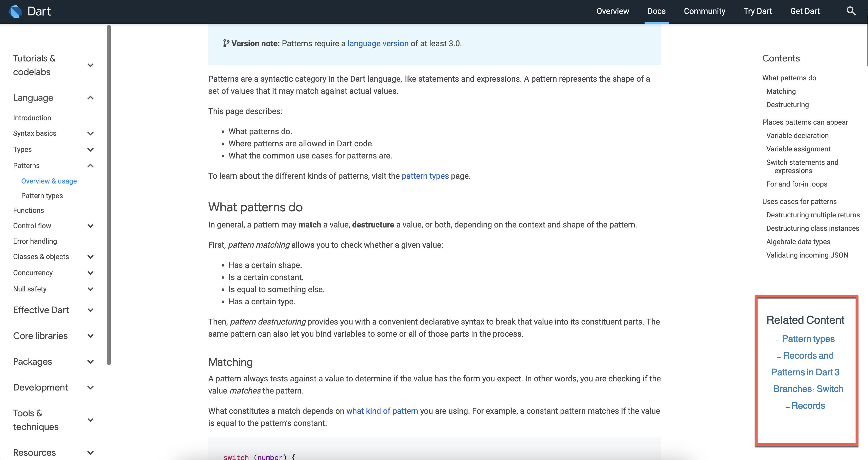Screen dimensions: 868x460
Task: Expand the Tutorials & codelabs section
Action: [x=90, y=65]
